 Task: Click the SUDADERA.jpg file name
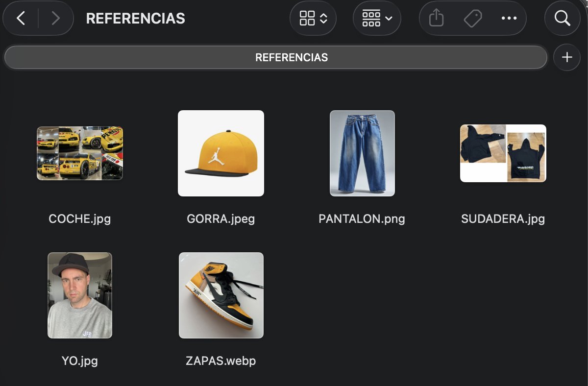pos(503,218)
